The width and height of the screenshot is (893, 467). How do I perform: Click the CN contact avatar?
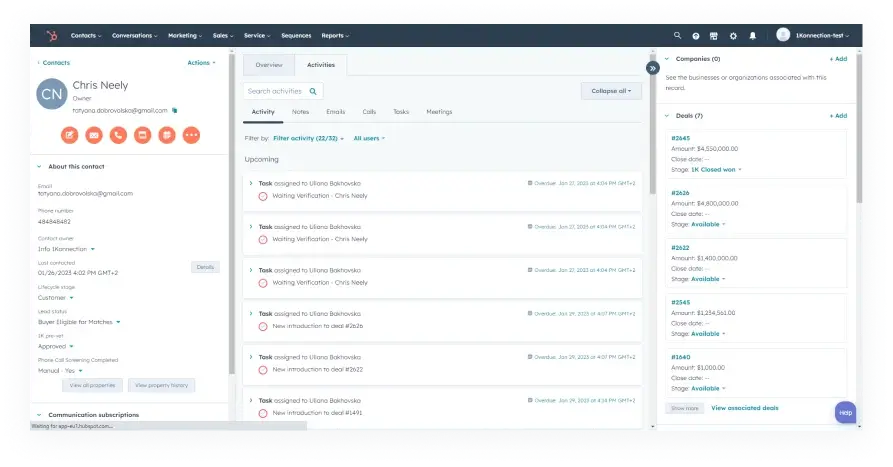(52, 94)
